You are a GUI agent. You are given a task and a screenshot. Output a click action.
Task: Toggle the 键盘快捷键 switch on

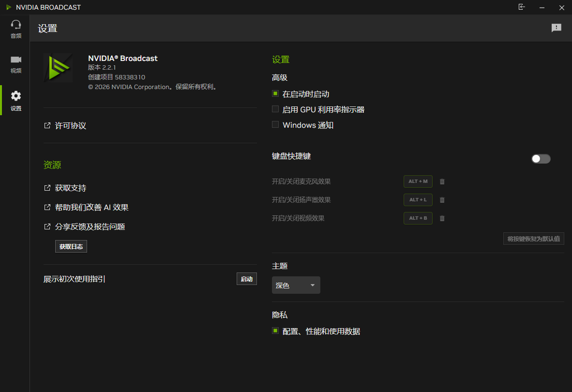541,159
